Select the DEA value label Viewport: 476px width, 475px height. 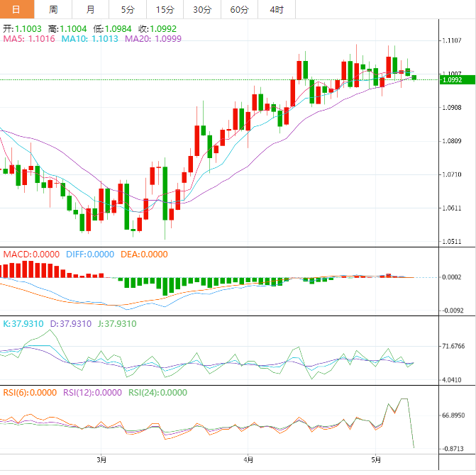pos(145,254)
